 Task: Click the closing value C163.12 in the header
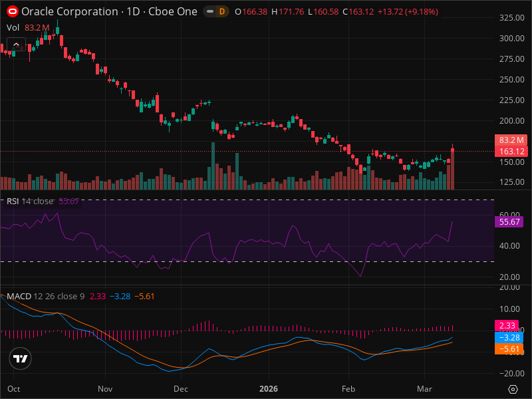[358, 12]
